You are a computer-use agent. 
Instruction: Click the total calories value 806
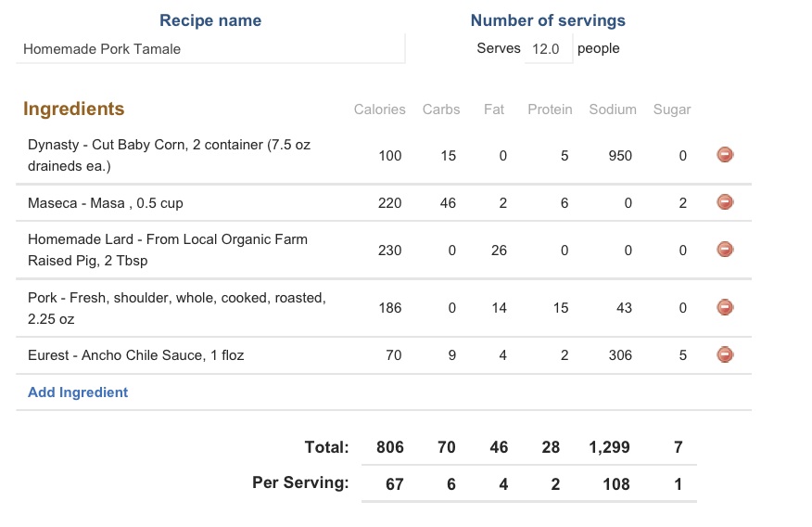pyautogui.click(x=390, y=447)
